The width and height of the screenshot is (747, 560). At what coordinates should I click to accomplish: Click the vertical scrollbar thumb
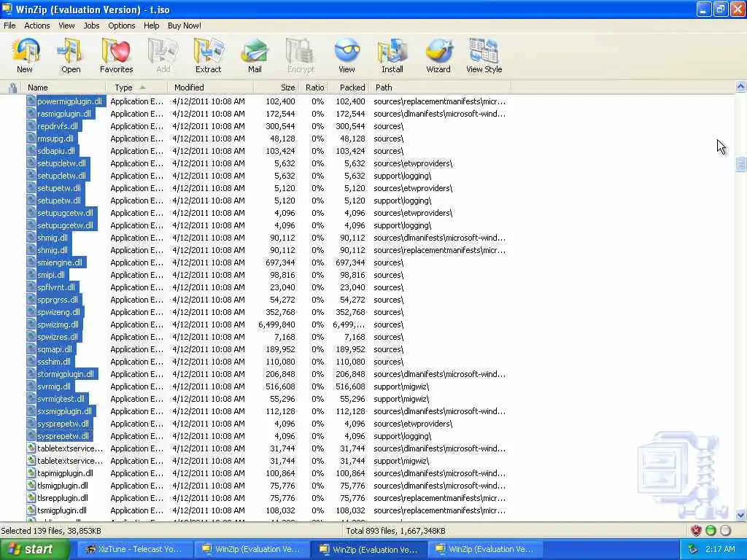coord(741,164)
